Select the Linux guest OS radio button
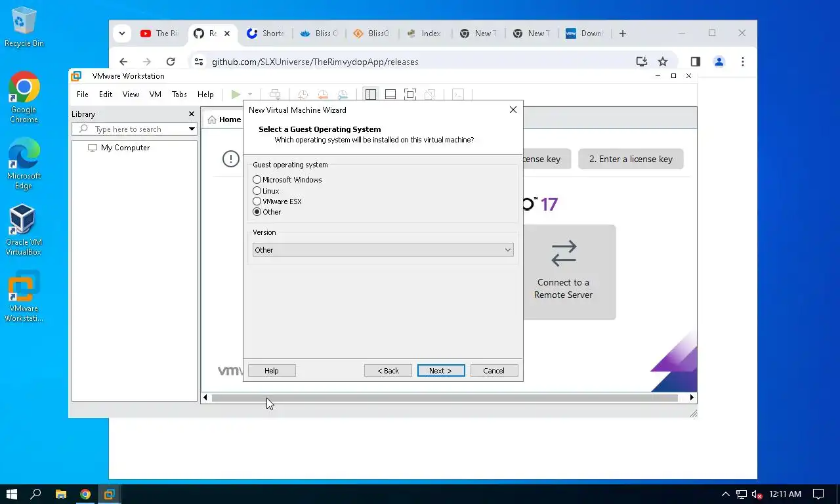This screenshot has width=840, height=504. pos(257,191)
